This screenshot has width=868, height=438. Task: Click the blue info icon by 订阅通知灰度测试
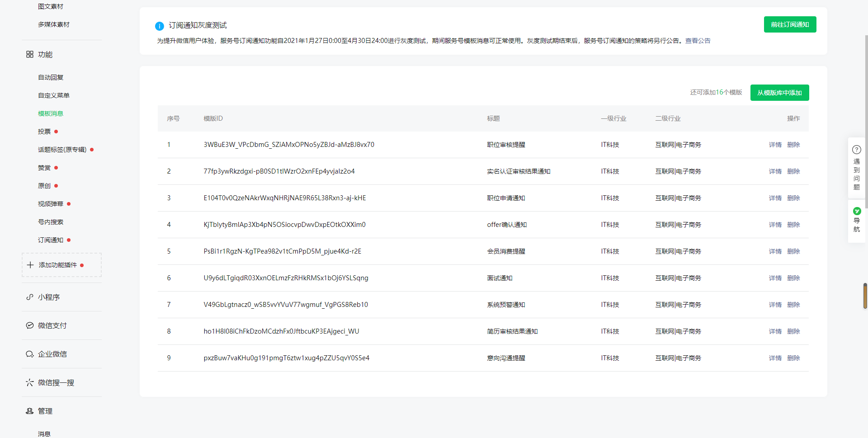(160, 26)
